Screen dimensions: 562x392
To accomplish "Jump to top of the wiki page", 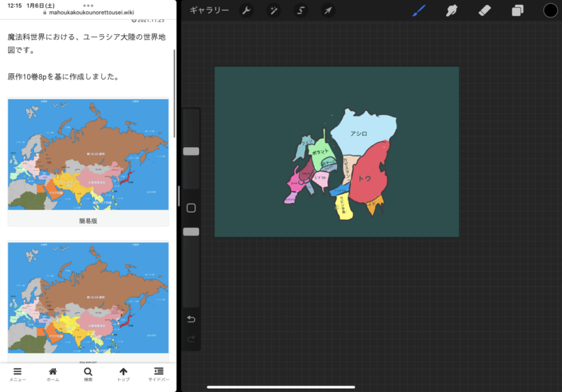I will pyautogui.click(x=124, y=374).
